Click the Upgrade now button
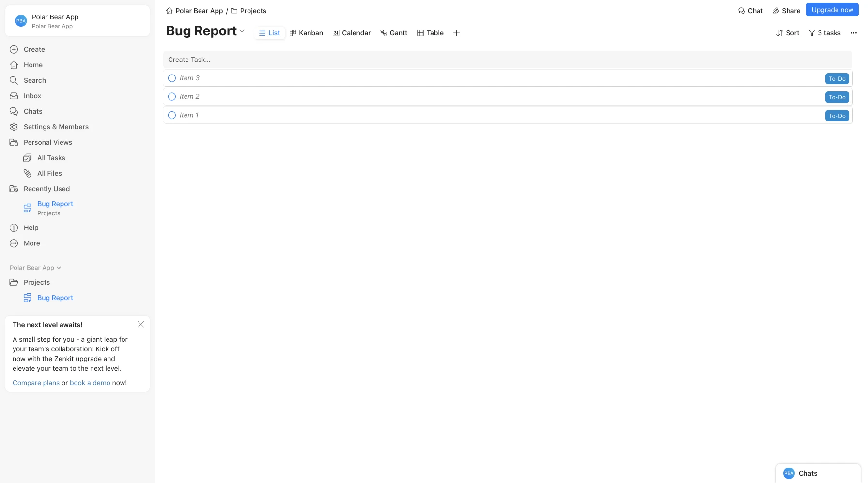This screenshot has width=868, height=483. point(832,10)
